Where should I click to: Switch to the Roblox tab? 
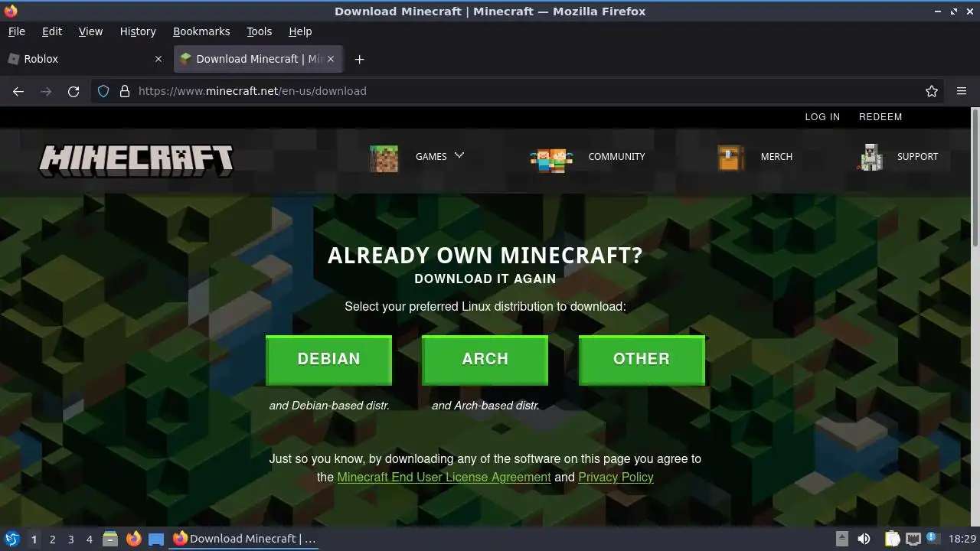pos(86,59)
